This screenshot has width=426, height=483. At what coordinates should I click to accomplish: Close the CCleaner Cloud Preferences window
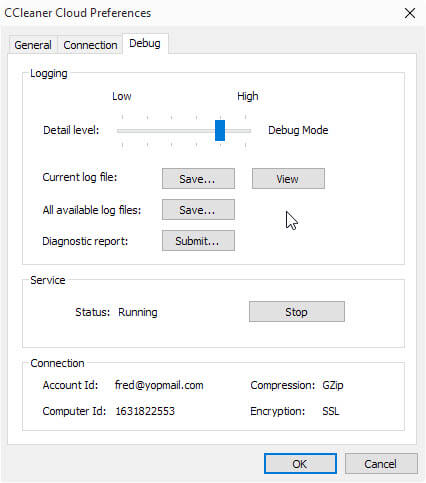(410, 13)
